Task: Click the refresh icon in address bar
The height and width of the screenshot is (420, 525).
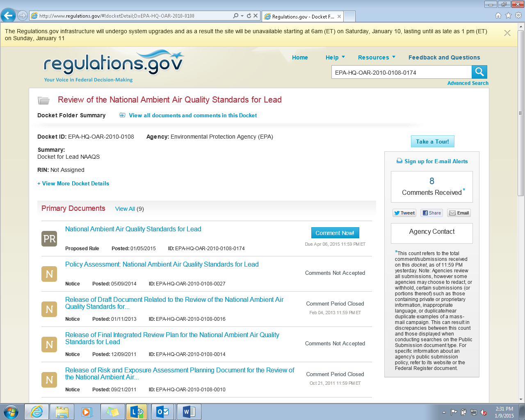Action: (249, 16)
